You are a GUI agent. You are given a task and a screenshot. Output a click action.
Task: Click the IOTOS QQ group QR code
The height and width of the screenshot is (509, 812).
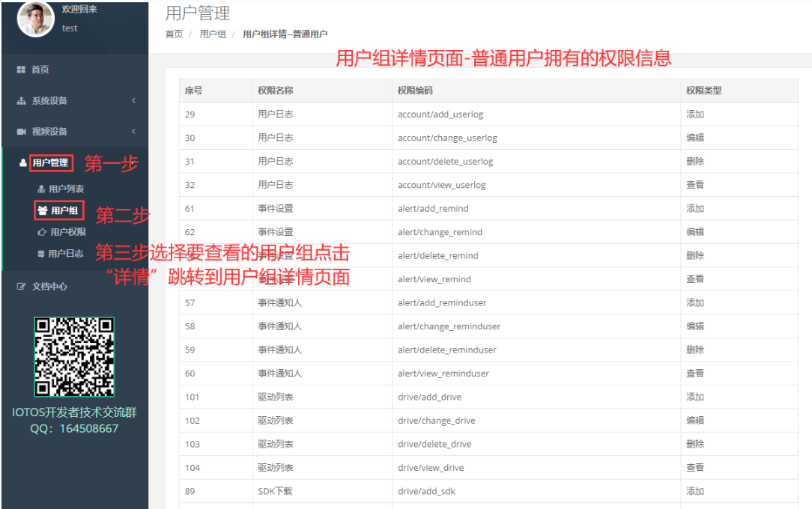click(73, 358)
